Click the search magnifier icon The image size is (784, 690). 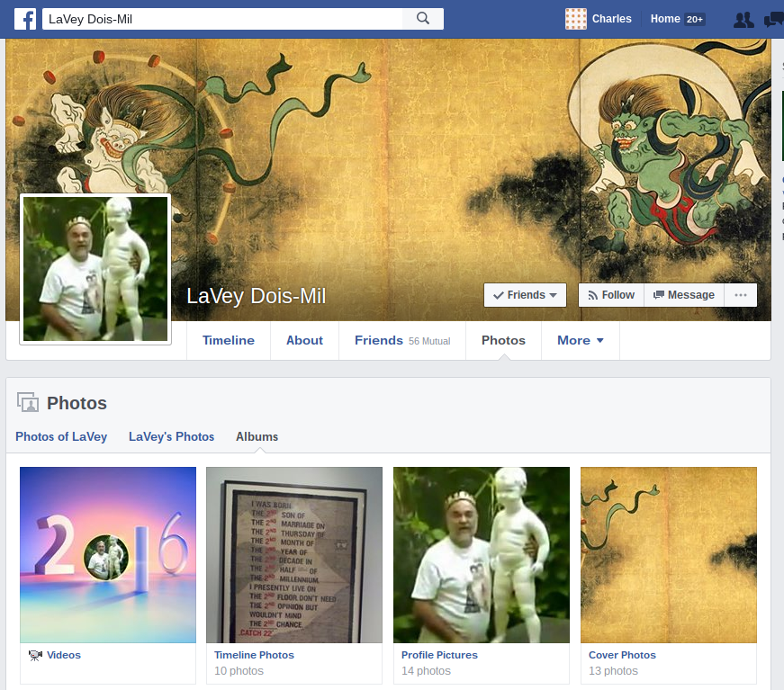pyautogui.click(x=423, y=19)
